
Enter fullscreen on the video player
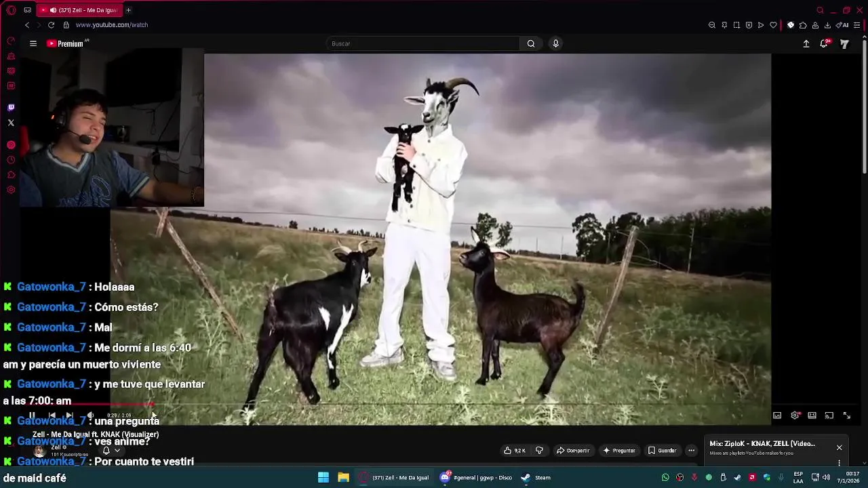coord(847,415)
